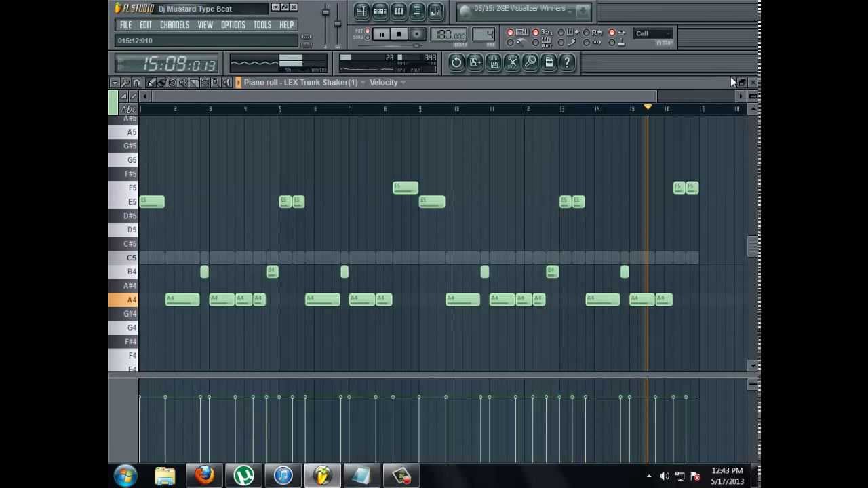Select the piano roll Zoom tool
Image resolution: width=868 pixels, height=488 pixels.
click(x=216, y=83)
